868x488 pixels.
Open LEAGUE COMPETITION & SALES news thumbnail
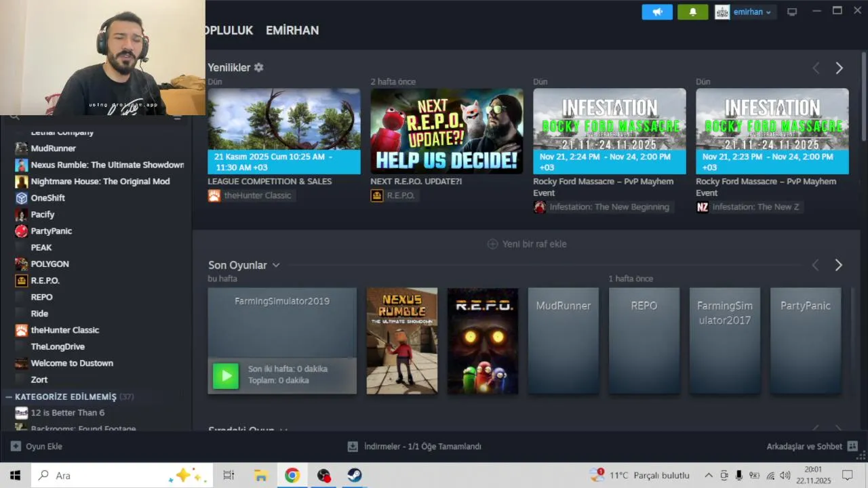tap(284, 131)
